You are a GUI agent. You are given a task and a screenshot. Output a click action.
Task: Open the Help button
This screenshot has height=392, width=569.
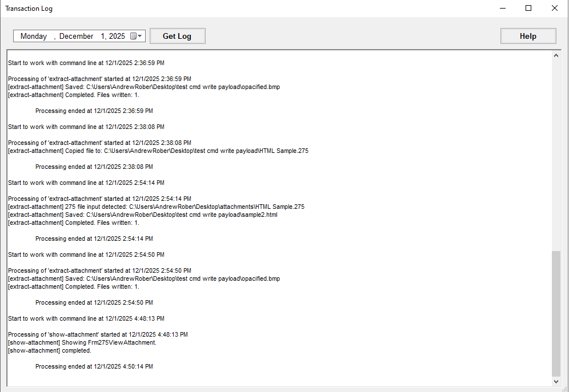click(x=528, y=36)
